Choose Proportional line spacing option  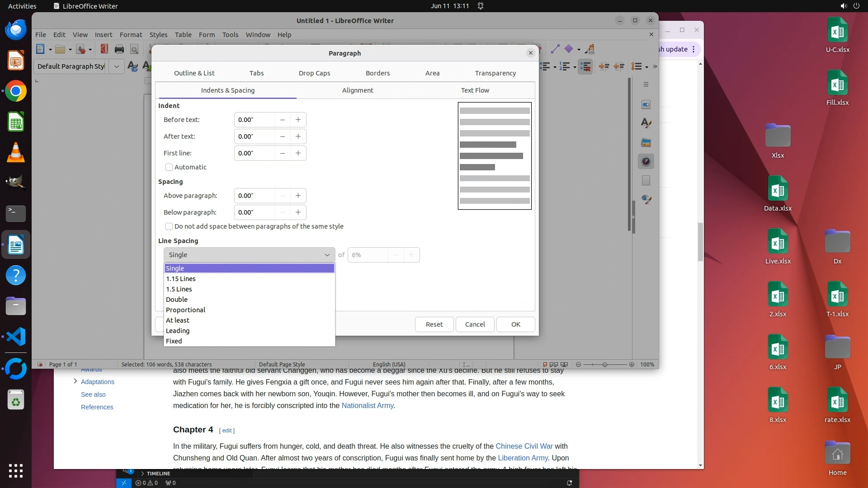coord(185,310)
